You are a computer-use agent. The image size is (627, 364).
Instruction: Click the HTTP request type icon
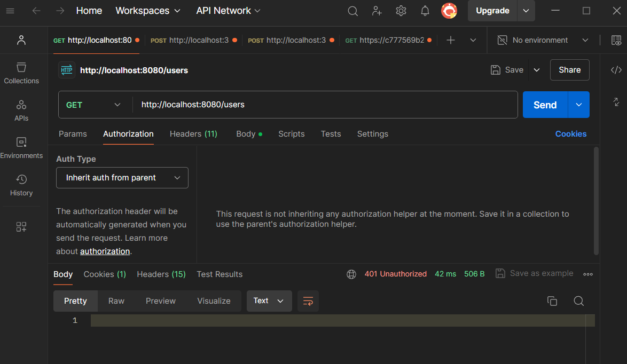(66, 70)
